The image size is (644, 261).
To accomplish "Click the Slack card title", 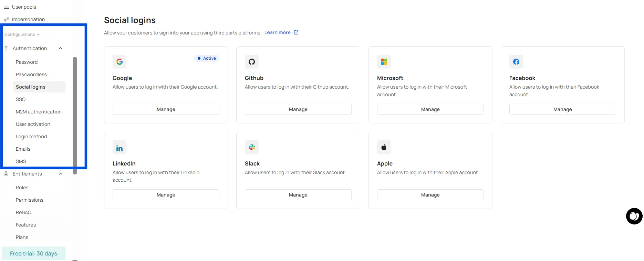I will 252,163.
